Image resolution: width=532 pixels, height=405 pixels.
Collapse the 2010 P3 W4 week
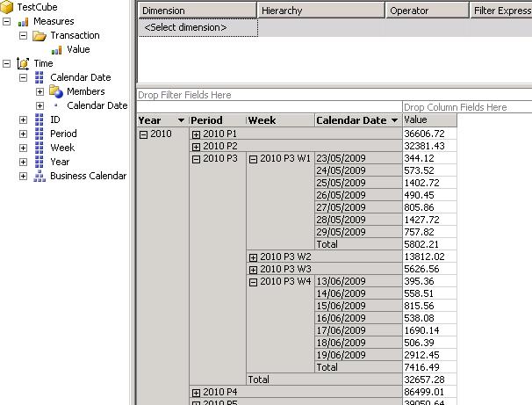[253, 282]
